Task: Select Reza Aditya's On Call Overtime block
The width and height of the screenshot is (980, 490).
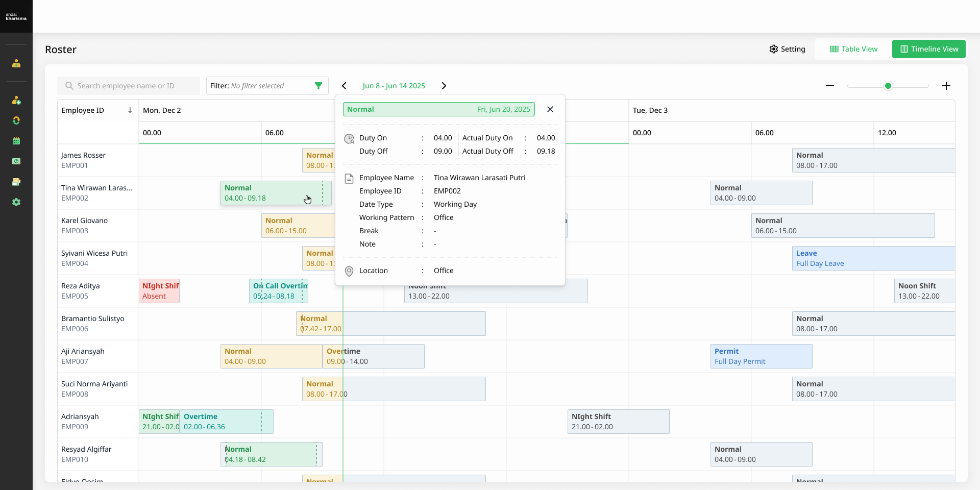Action: tap(279, 291)
